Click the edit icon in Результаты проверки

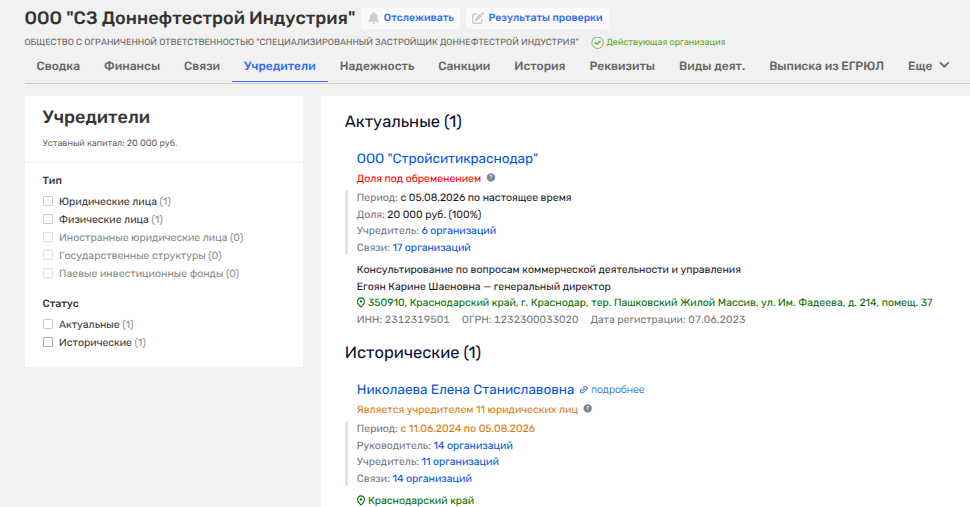(x=478, y=19)
